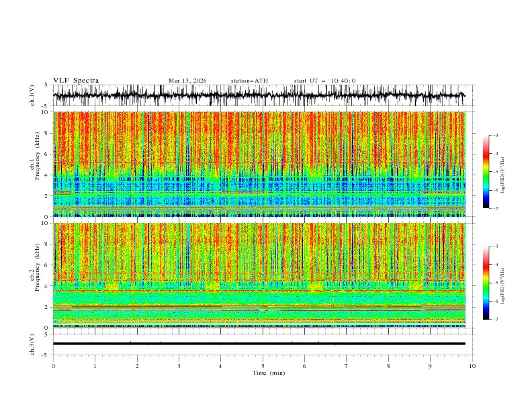Click the 'VLF Spectra' title text

76,81
